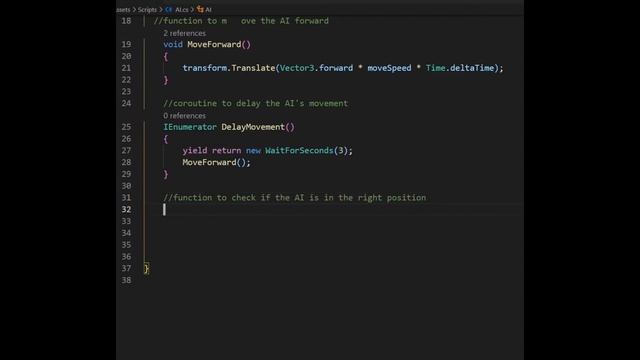Click line number 32 in gutter
This screenshot has height=360, width=640.
click(126, 209)
